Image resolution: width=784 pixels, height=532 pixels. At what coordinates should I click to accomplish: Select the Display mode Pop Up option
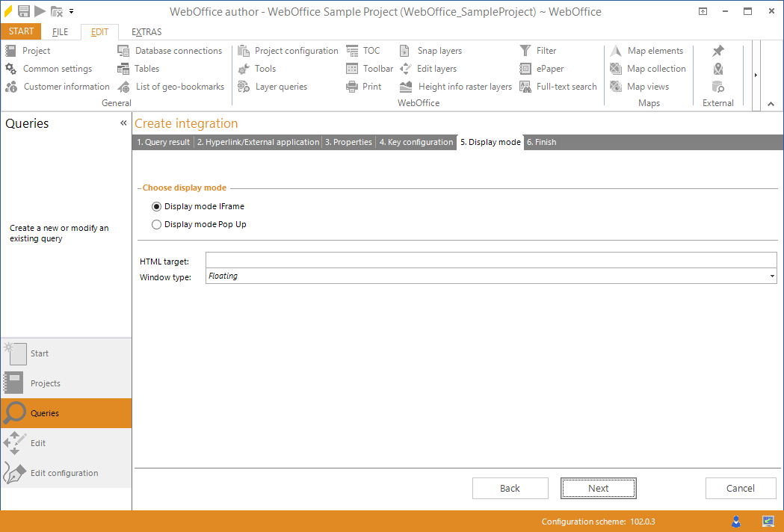pos(157,224)
